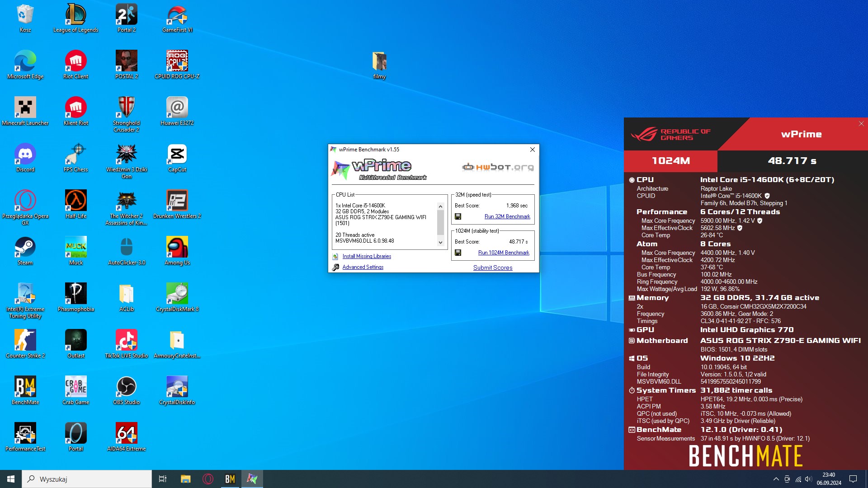Select the Minecraft Launcher icon
The image size is (868, 488).
(25, 111)
